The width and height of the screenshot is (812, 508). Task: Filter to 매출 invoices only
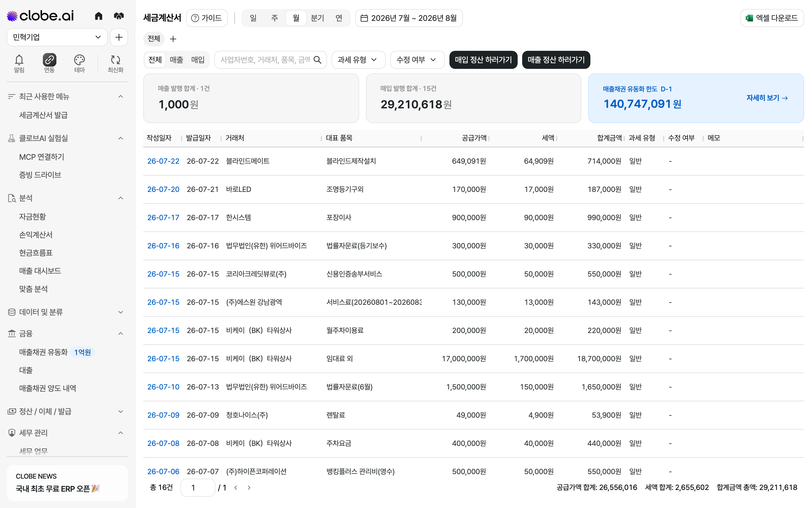pyautogui.click(x=176, y=60)
